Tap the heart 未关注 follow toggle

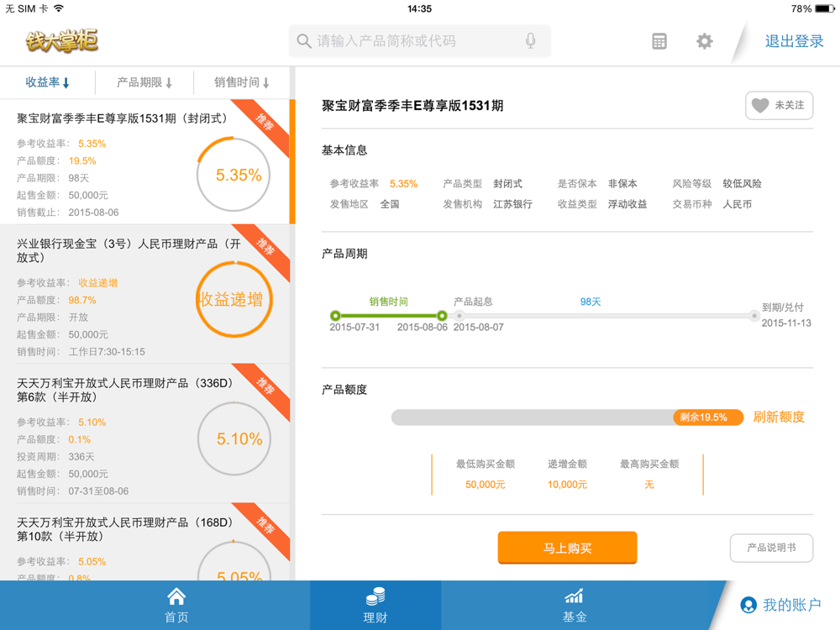click(779, 106)
